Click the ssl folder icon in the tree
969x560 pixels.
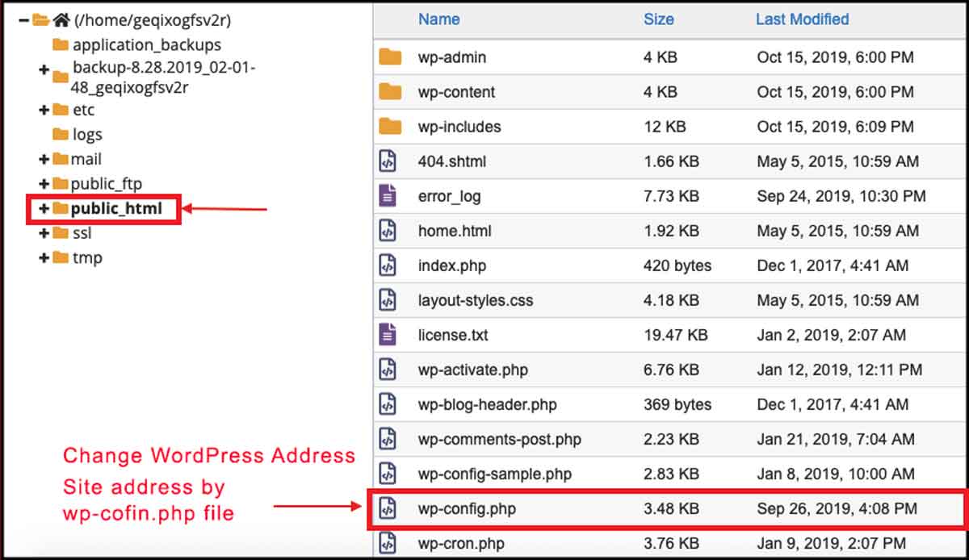60,233
